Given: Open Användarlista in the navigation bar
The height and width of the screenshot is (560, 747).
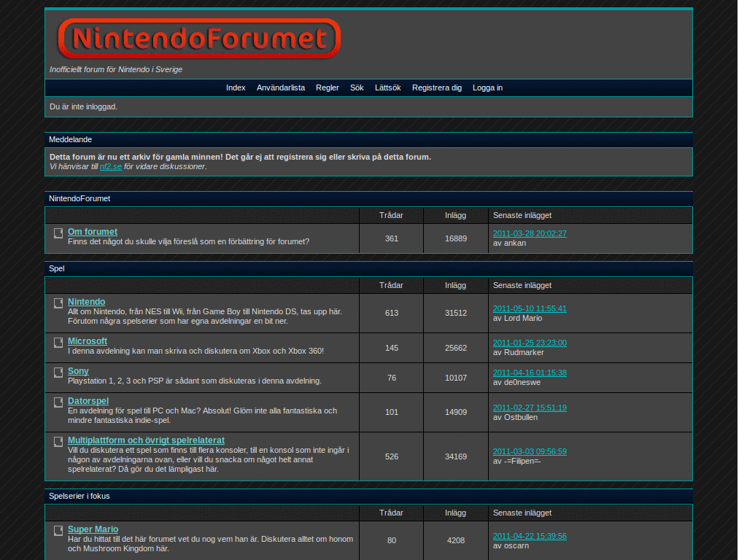Looking at the screenshot, I should click(281, 87).
